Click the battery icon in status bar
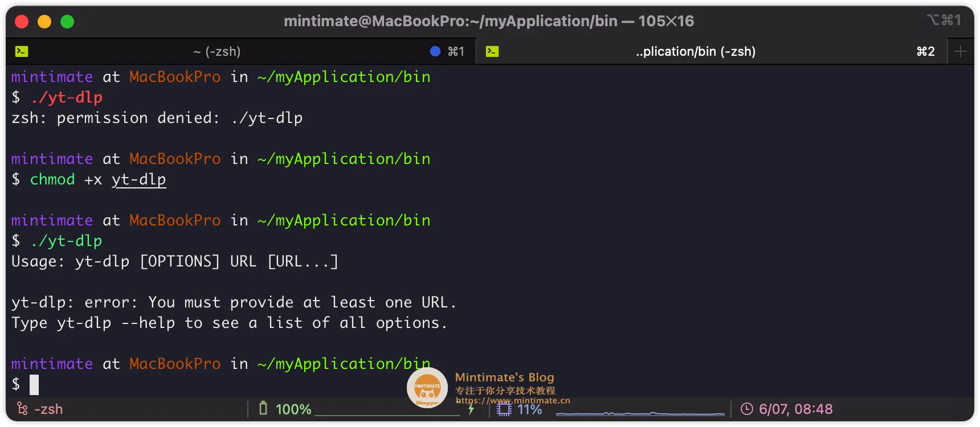 click(263, 408)
